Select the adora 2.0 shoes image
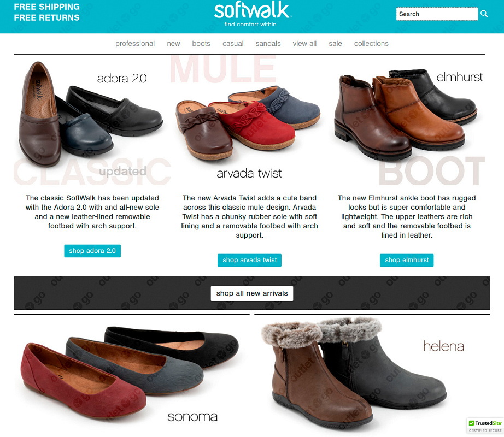This screenshot has height=437, width=504. pyautogui.click(x=90, y=114)
